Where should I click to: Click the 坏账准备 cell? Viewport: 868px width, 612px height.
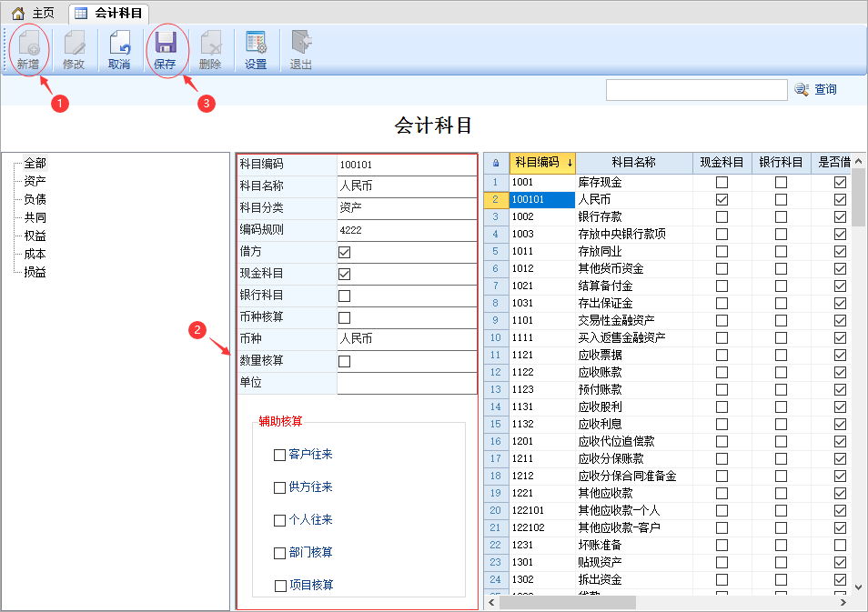tap(634, 545)
